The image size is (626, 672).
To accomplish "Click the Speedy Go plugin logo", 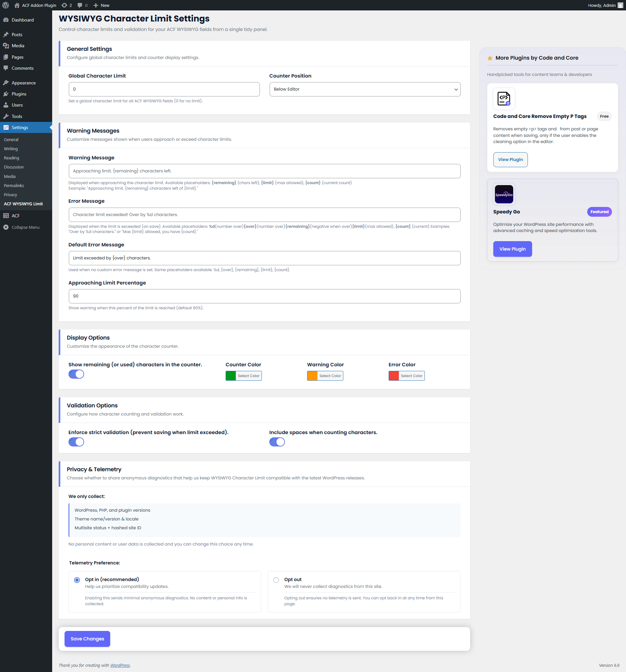I will (x=504, y=194).
